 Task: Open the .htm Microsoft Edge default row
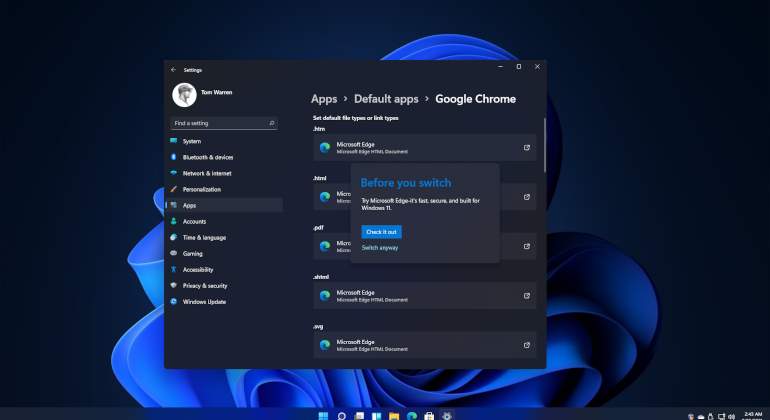pos(425,148)
